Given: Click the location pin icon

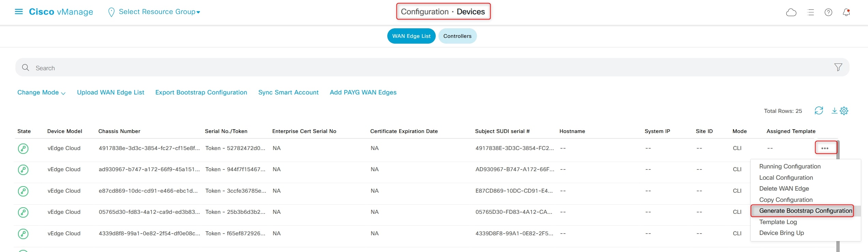Looking at the screenshot, I should coord(111,12).
